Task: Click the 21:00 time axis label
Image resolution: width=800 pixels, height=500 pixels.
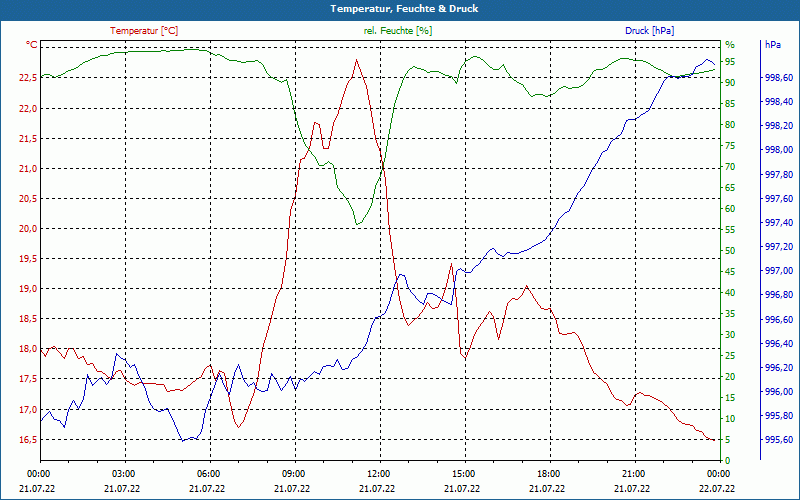Action: pos(633,473)
